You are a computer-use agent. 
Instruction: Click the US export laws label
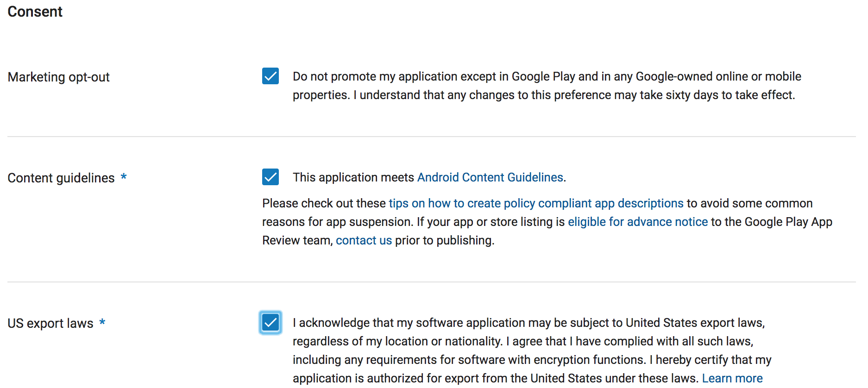click(50, 323)
